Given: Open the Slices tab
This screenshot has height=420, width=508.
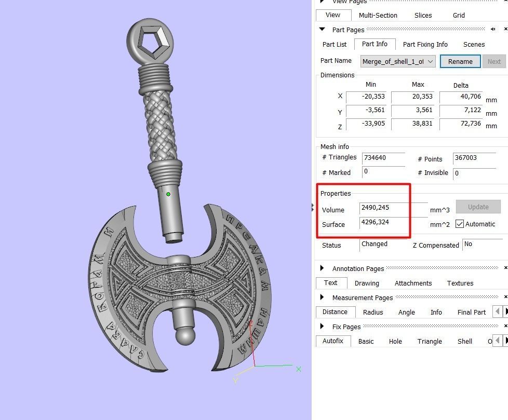Looking at the screenshot, I should coord(423,15).
